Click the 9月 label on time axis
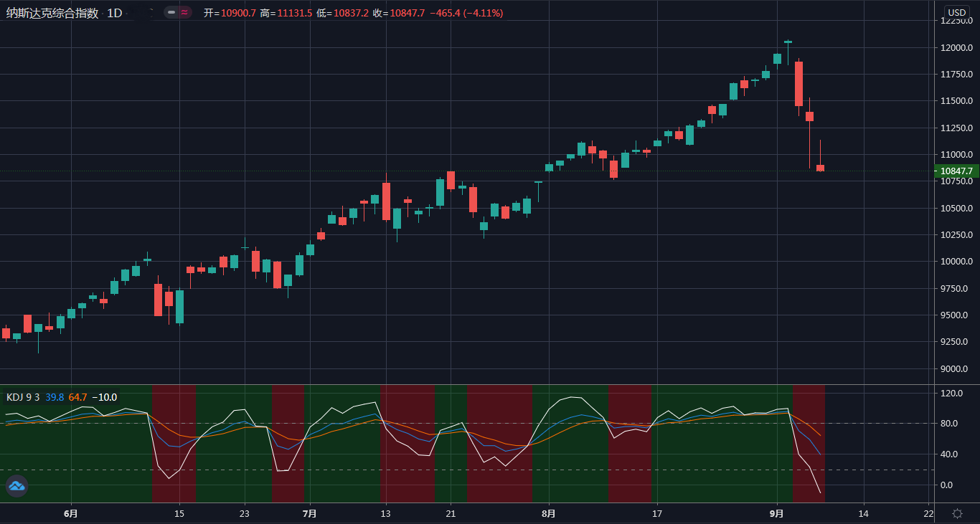 point(776,513)
